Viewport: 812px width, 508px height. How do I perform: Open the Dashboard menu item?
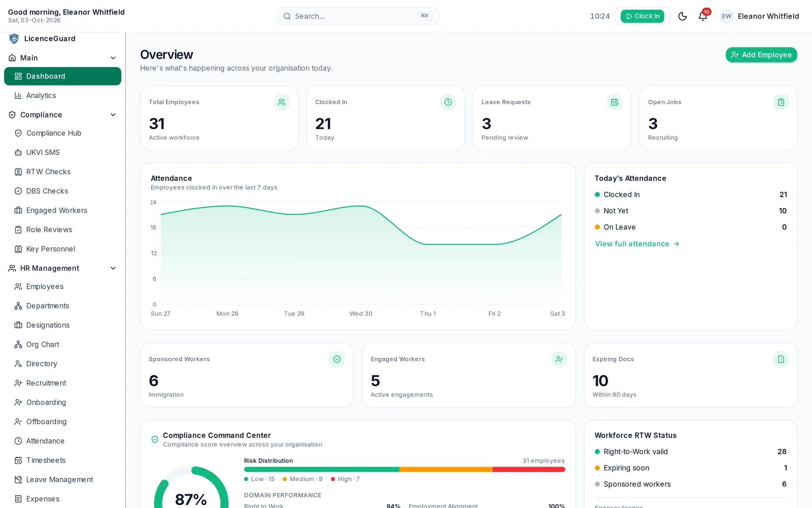[63, 76]
